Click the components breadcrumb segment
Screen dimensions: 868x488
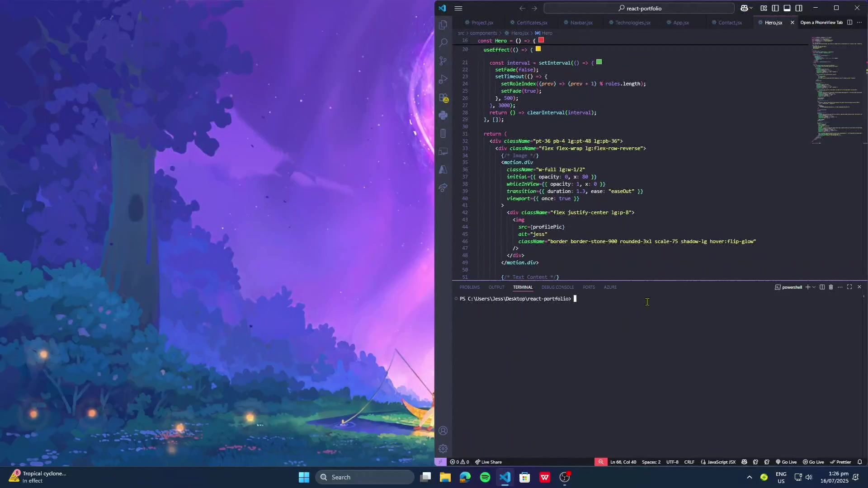coord(483,33)
